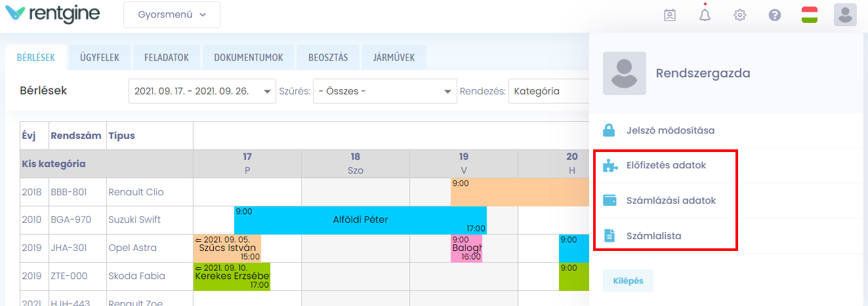868x306 pixels.
Task: Open the Rendezés Kategória dropdown
Action: tap(548, 91)
